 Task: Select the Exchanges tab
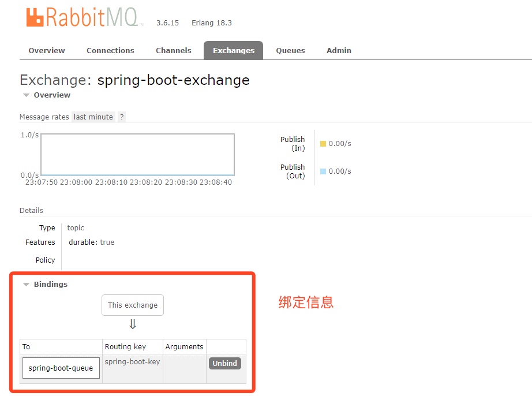233,50
